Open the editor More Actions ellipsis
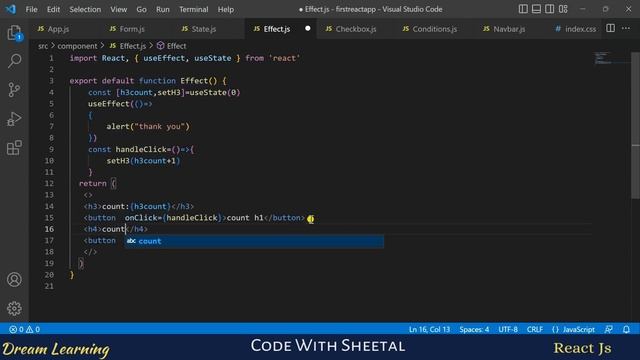The height and width of the screenshot is (360, 640). 626,28
